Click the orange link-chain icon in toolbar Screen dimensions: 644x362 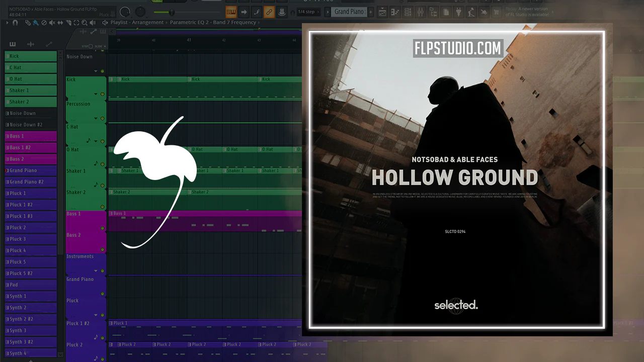coord(269,12)
